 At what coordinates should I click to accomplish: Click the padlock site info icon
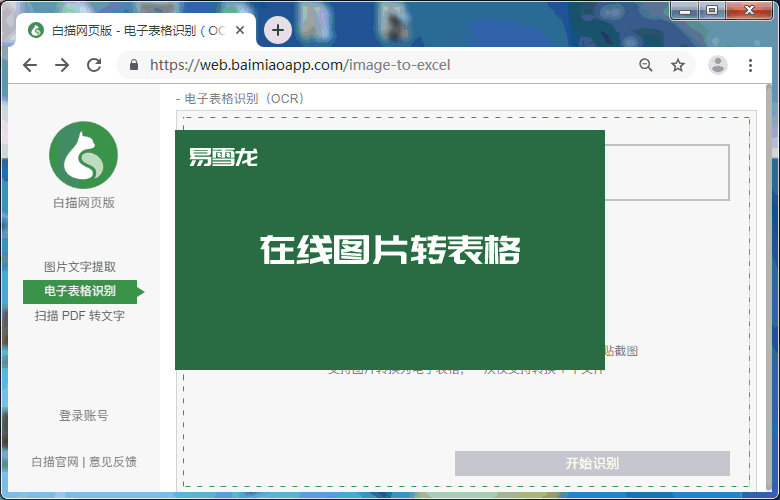coord(134,65)
